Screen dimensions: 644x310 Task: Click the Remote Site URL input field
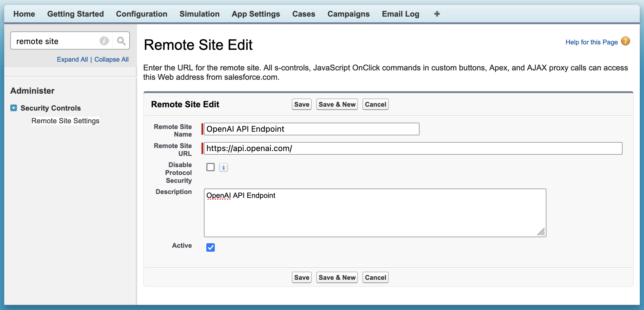point(413,148)
